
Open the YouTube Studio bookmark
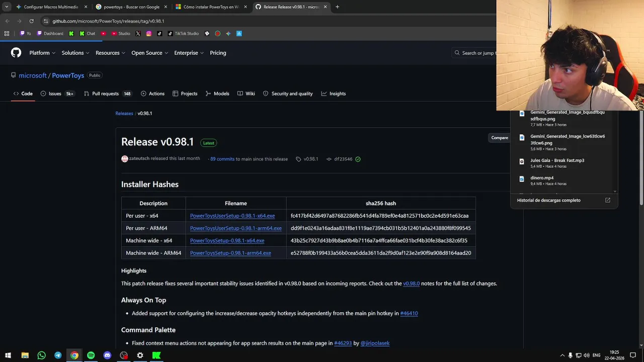pos(121,34)
